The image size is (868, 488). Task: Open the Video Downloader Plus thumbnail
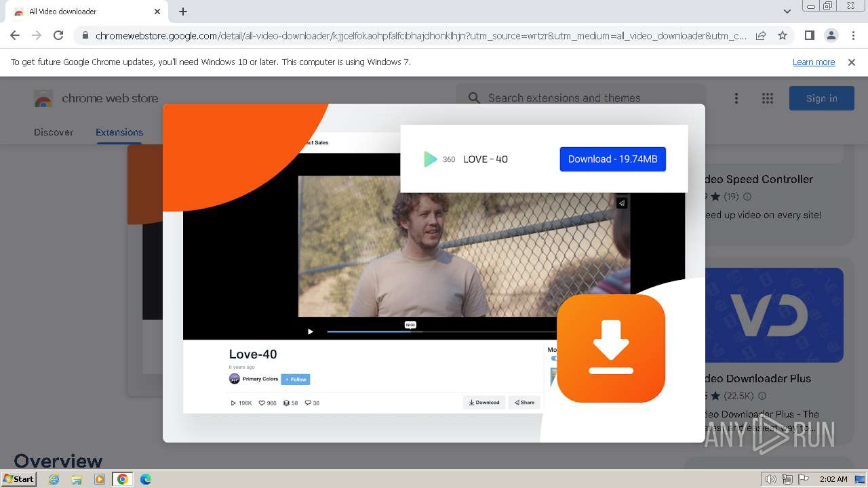[774, 315]
